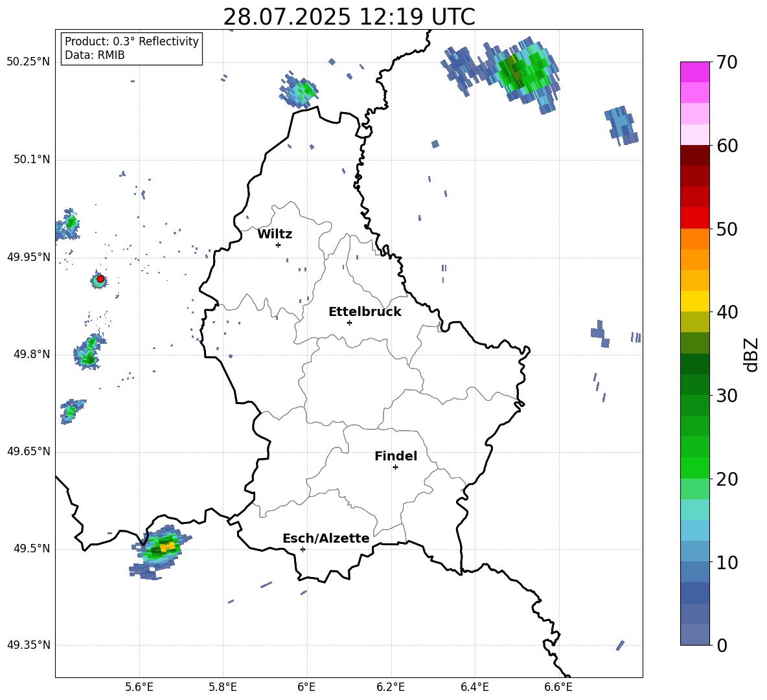
Task: Click the 49.35°N latitude label
Action: [29, 645]
